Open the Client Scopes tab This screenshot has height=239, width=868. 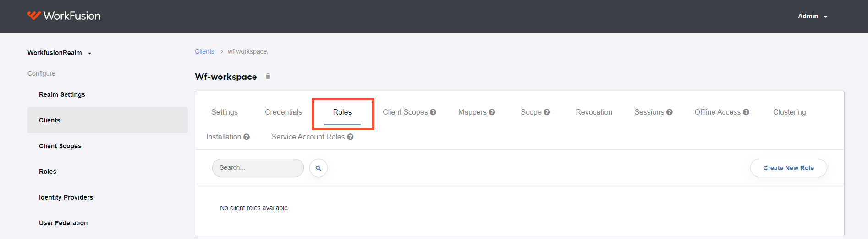[x=405, y=112]
